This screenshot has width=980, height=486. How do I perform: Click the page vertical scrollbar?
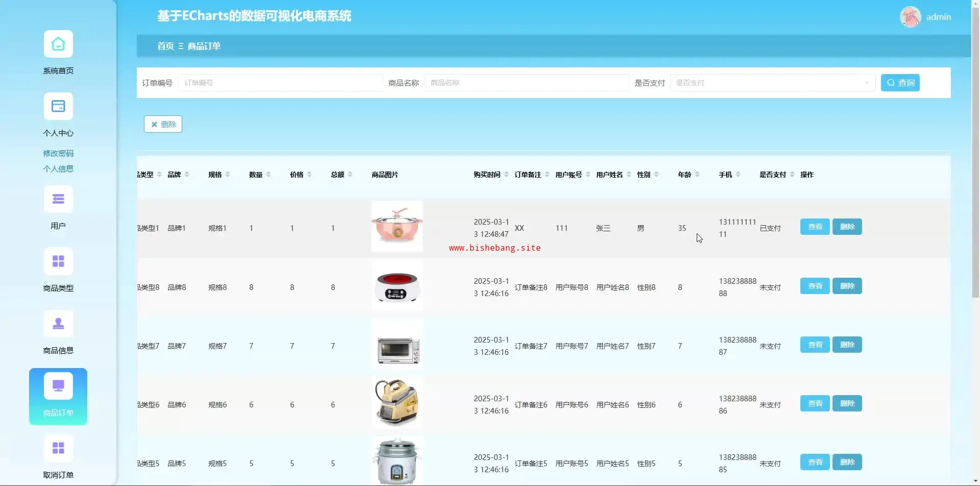(975, 153)
